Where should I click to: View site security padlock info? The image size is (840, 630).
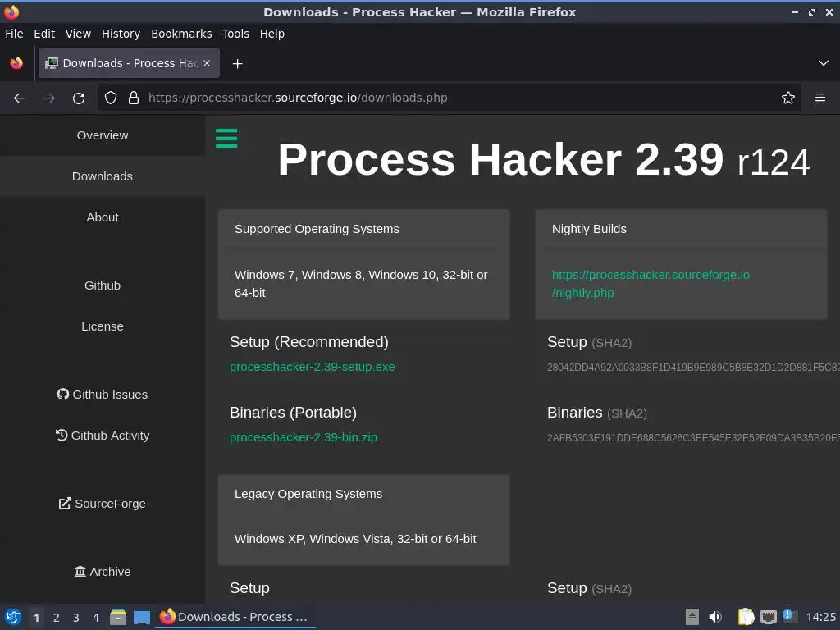(x=134, y=98)
